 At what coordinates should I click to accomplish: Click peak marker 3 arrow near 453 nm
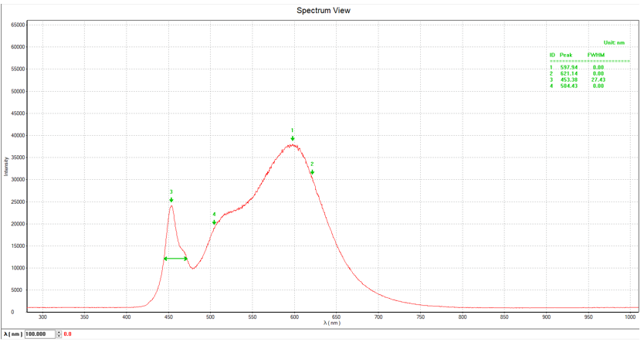[x=171, y=200]
